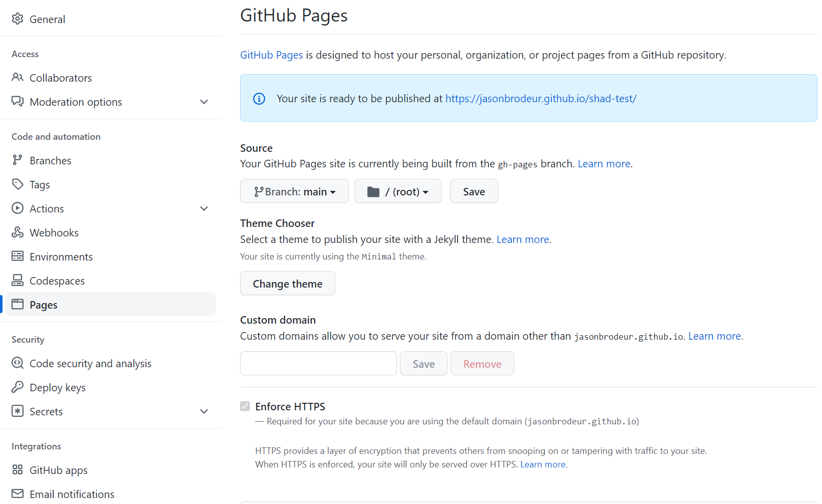This screenshot has width=822, height=504.
Task: Open Branches settings
Action: [x=111, y=160]
